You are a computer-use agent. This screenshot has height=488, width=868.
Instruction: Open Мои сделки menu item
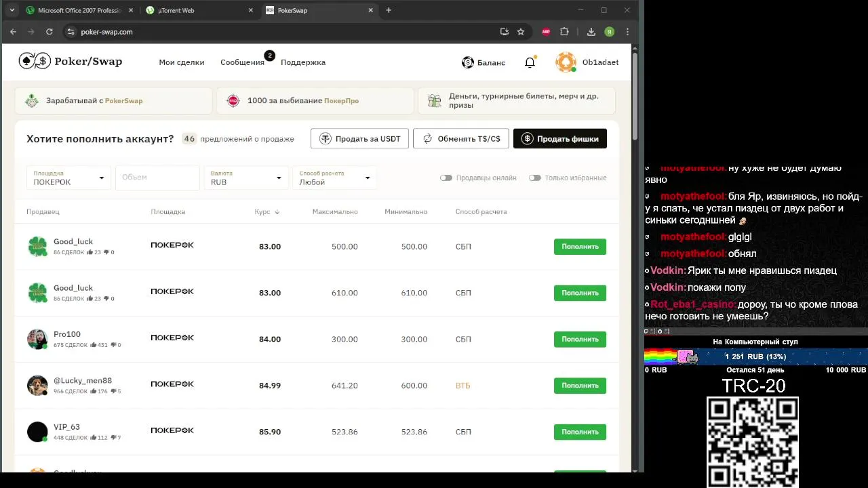[182, 62]
